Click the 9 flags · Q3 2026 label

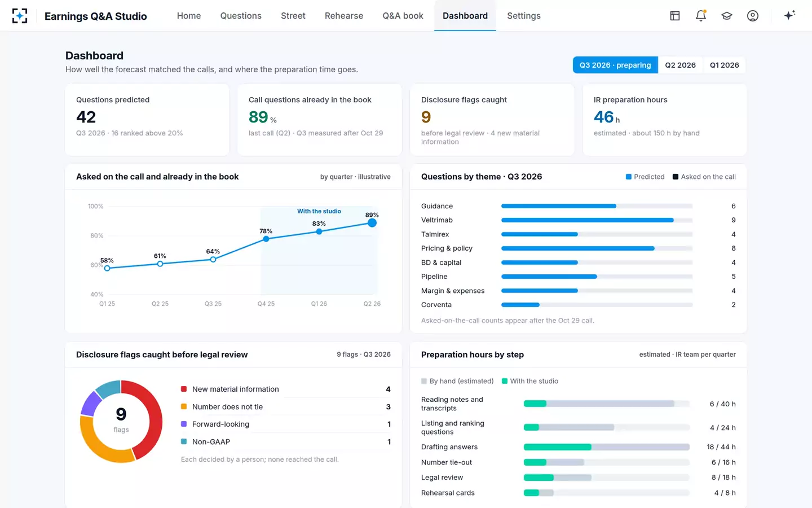coord(364,354)
